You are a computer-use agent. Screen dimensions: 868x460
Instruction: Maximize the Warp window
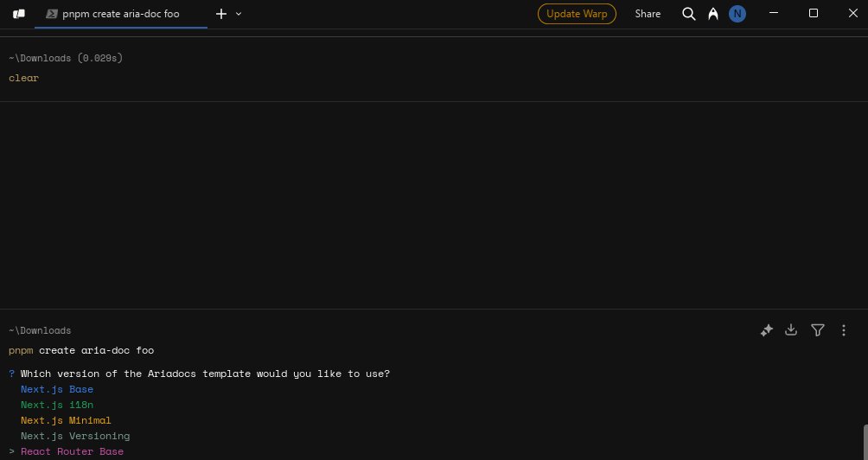pyautogui.click(x=814, y=13)
